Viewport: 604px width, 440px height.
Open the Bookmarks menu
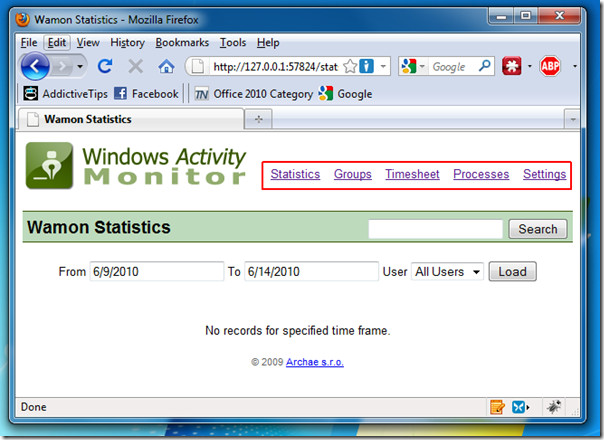point(182,42)
